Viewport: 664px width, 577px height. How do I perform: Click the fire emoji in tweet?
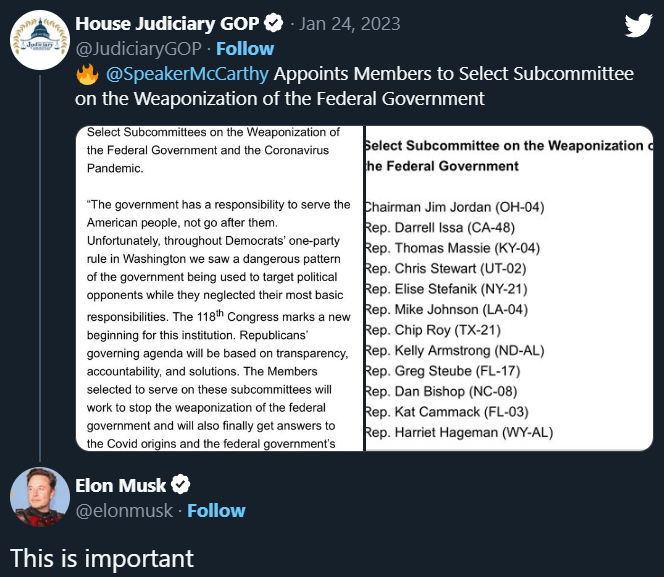[87, 74]
